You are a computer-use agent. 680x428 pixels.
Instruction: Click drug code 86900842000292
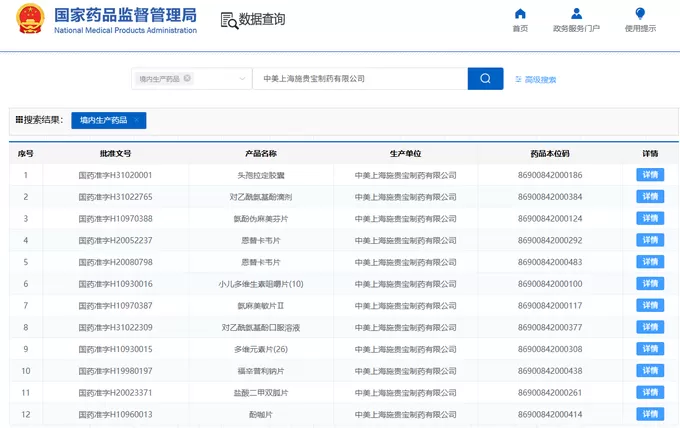coord(550,240)
